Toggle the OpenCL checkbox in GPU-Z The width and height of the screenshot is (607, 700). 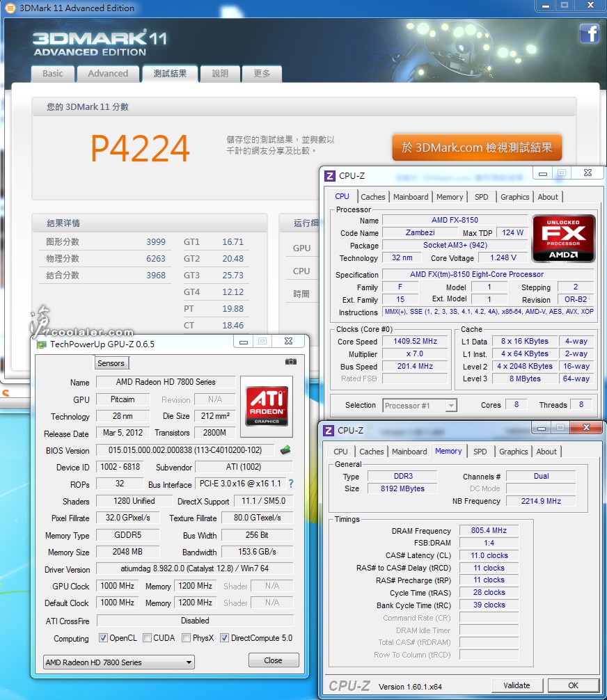click(103, 638)
